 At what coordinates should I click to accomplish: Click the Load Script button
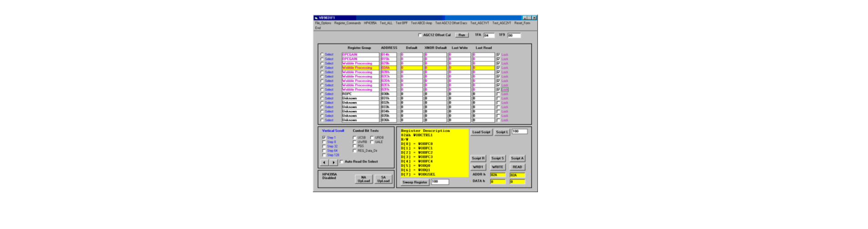click(481, 132)
